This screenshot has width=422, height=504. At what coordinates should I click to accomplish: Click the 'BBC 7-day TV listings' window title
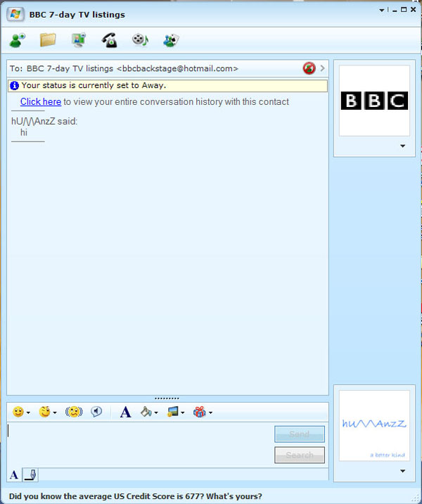[77, 15]
